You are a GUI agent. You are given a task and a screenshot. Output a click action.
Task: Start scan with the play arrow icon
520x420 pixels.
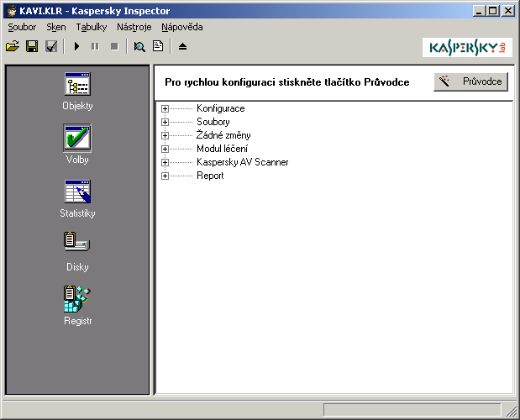[x=76, y=46]
